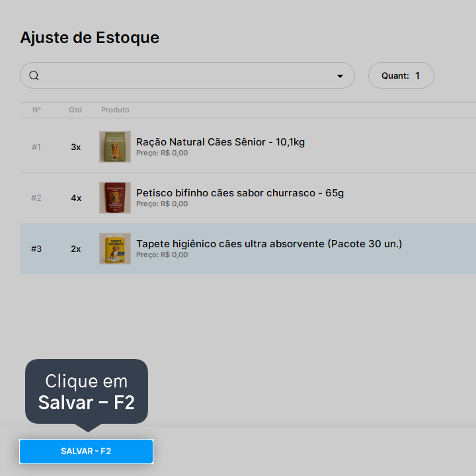Click the #3 row number
This screenshot has height=476, width=476.
[x=36, y=249]
